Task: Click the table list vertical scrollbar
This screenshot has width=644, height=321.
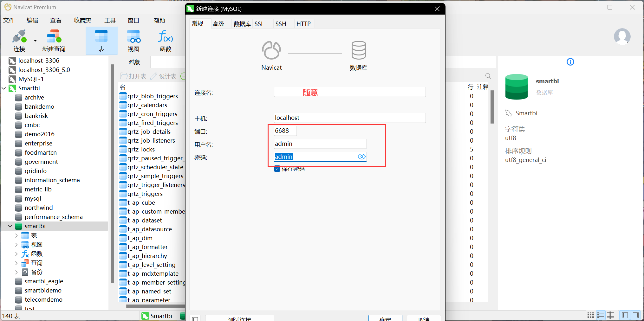Action: click(x=492, y=107)
